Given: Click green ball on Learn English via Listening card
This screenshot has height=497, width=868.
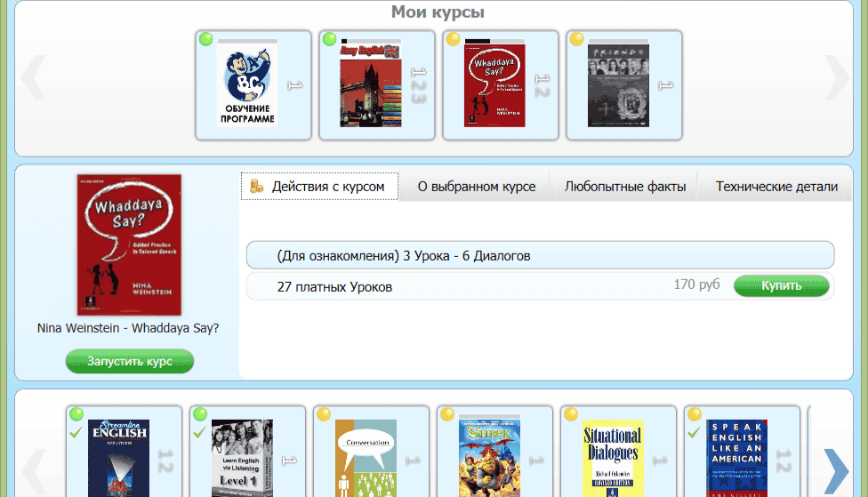Looking at the screenshot, I should 200,414.
